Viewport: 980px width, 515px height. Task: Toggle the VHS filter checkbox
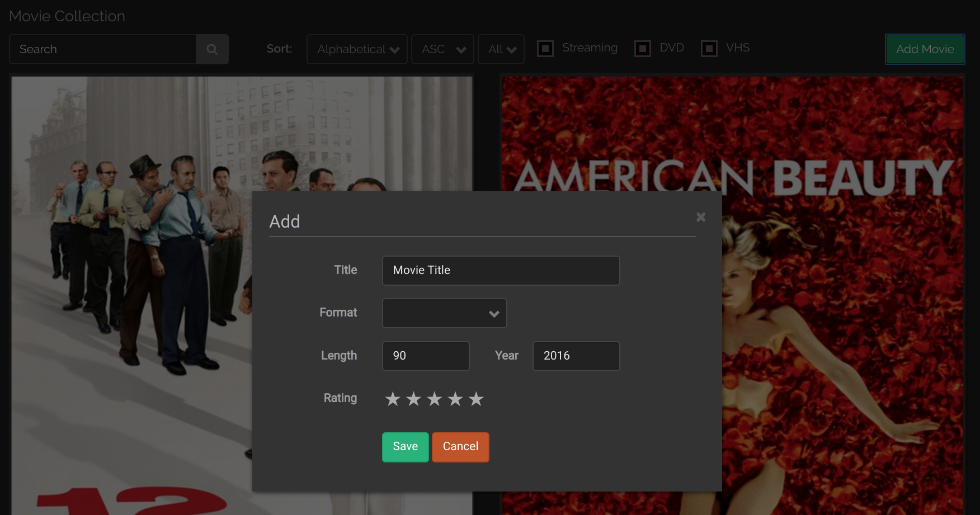[x=709, y=49]
